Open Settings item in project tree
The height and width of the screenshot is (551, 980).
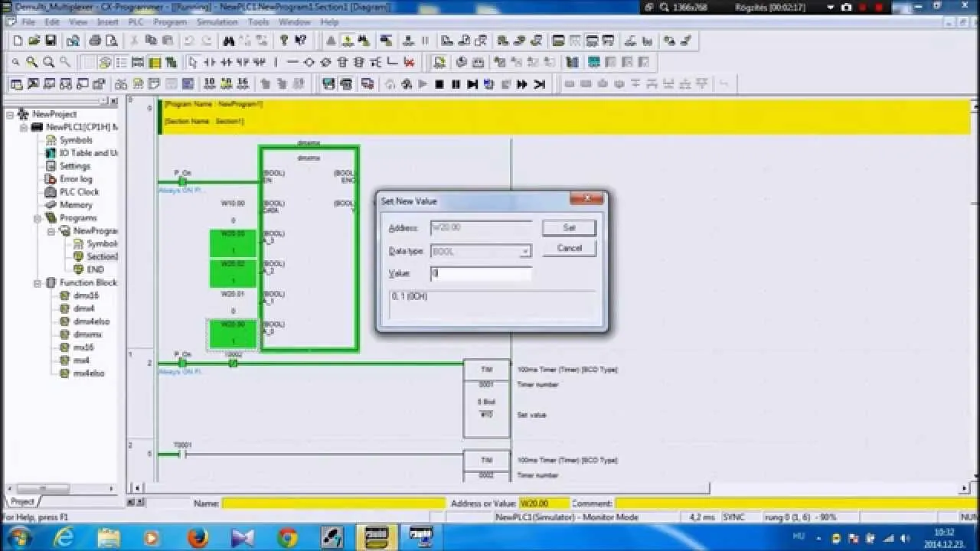tap(75, 166)
